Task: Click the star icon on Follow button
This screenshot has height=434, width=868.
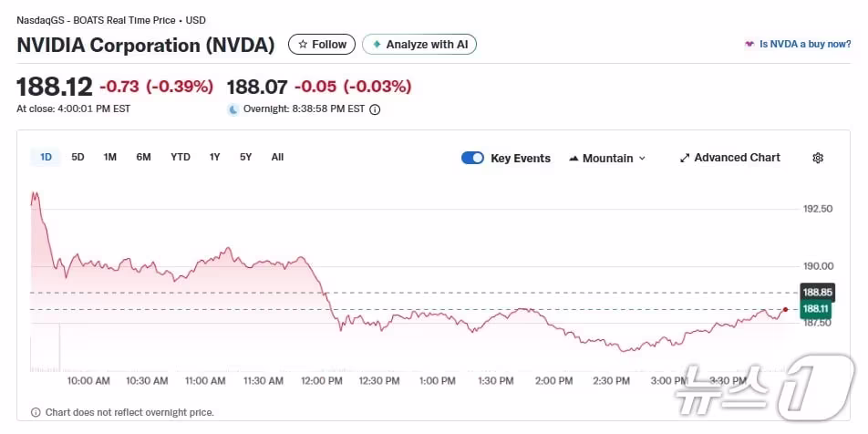Action: pyautogui.click(x=303, y=44)
